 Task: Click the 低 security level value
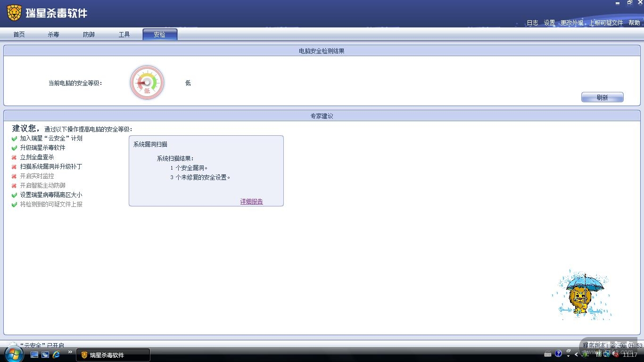188,83
